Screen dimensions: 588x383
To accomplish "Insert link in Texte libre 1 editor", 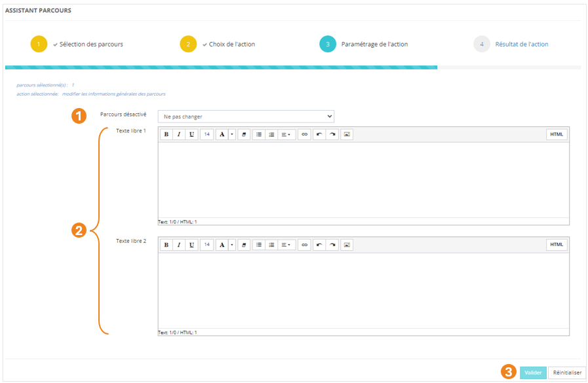I will click(304, 134).
